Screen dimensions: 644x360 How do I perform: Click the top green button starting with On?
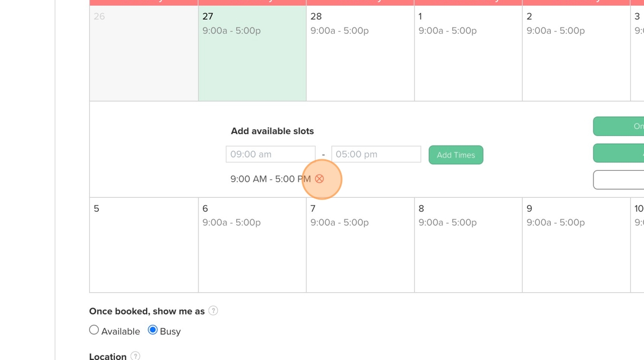coord(619,126)
